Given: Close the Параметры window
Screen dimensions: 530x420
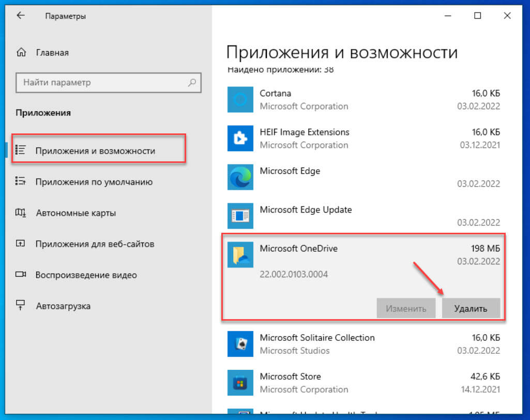Looking at the screenshot, I should pos(507,16).
